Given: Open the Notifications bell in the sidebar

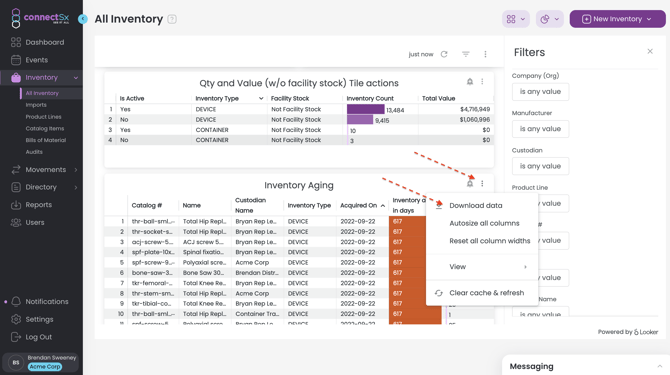Looking at the screenshot, I should tap(16, 302).
